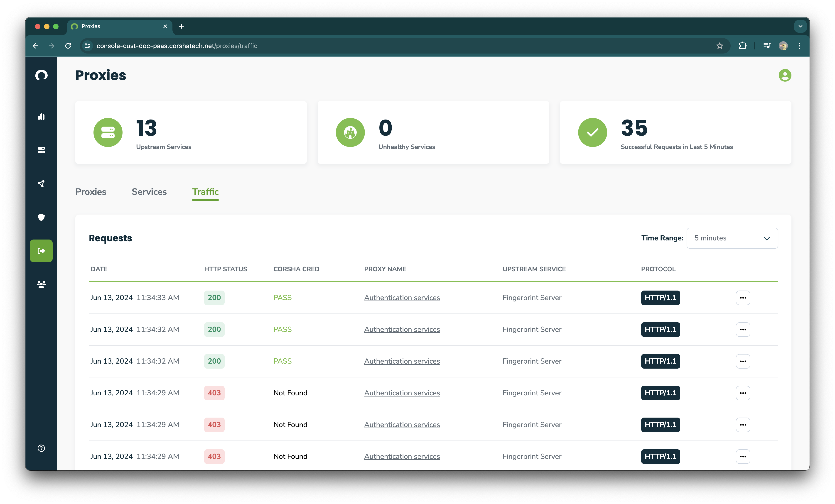Open Authentication services link in third request row

402,361
